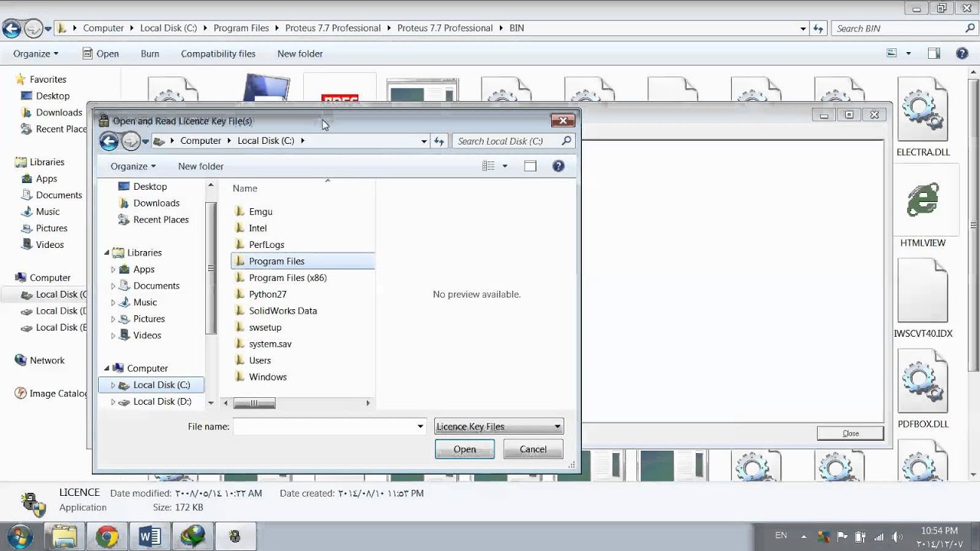980x551 pixels.
Task: Toggle Explorer's preview pane icon
Action: [934, 54]
